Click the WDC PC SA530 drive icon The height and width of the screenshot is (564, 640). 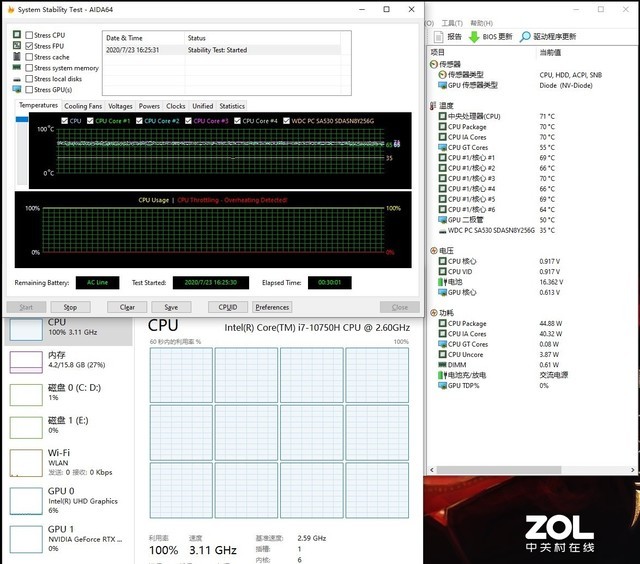pos(442,230)
